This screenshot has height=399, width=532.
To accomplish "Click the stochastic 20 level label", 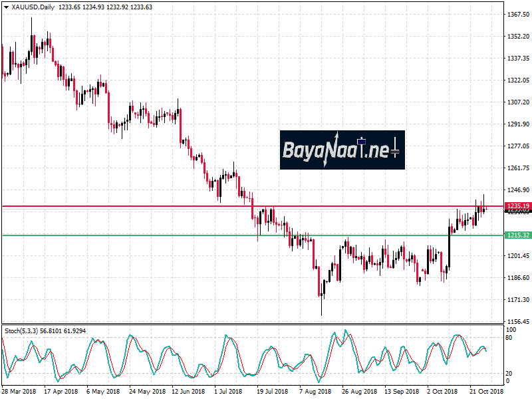I will pyautogui.click(x=509, y=373).
